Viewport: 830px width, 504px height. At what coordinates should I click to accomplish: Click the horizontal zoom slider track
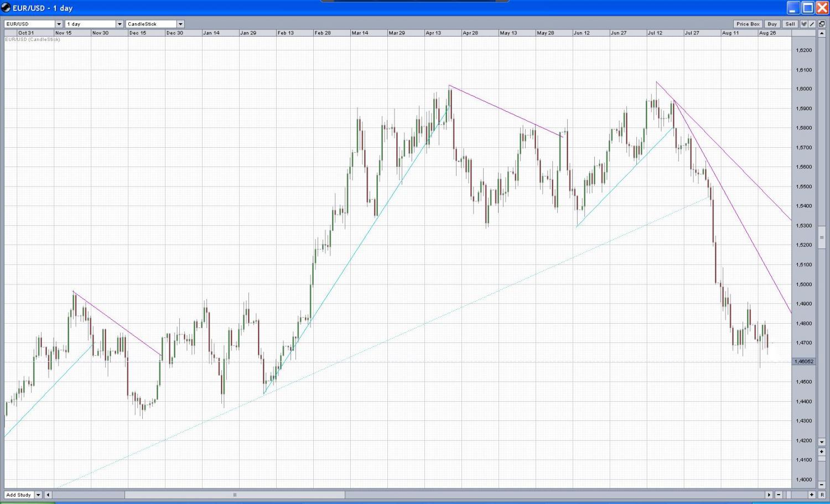click(795, 495)
